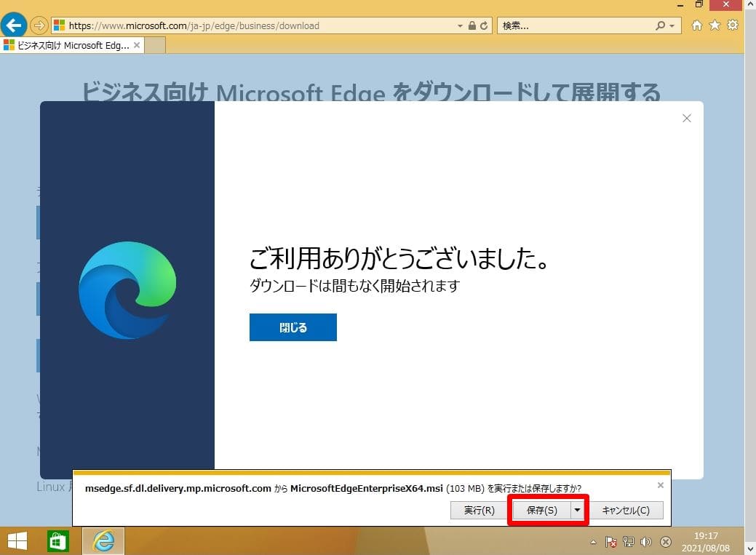Open the address bar autocomplete dropdown arrow
Screen dimensions: 756x555
460,26
